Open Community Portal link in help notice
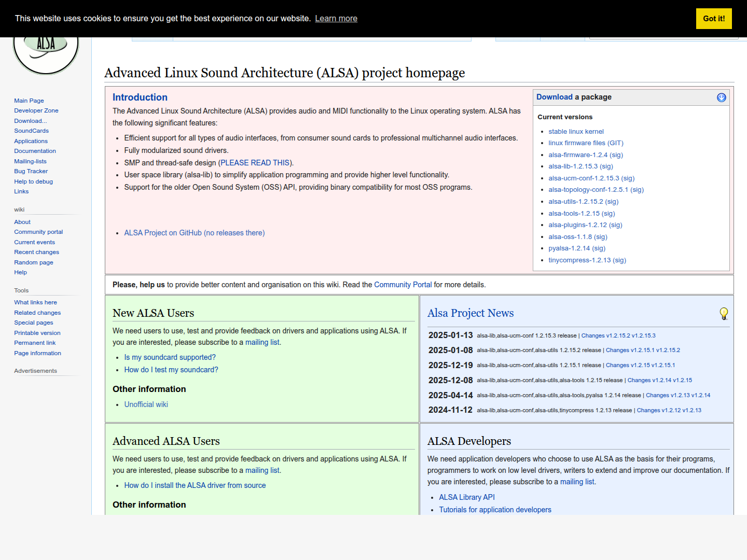 click(x=403, y=285)
